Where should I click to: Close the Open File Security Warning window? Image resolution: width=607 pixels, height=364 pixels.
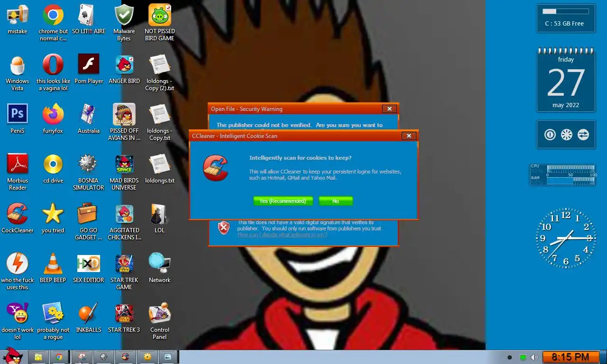click(389, 109)
